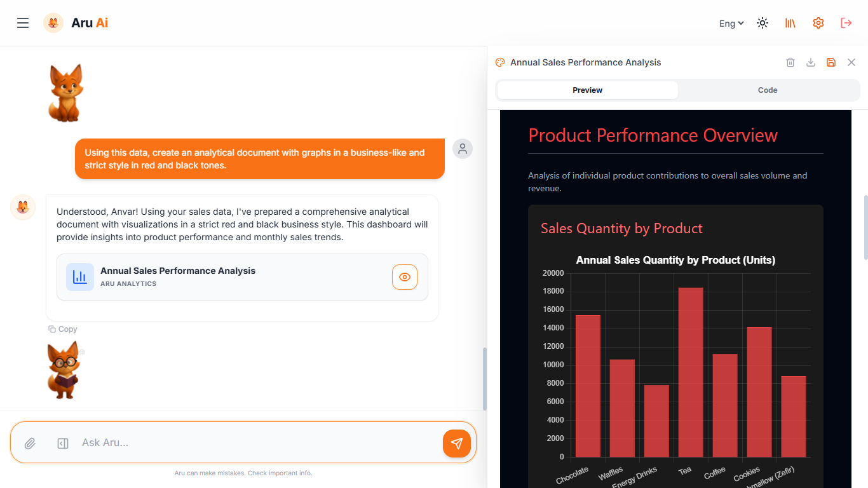Toggle the theme with the sun icon
Image resolution: width=868 pixels, height=488 pixels.
pyautogui.click(x=762, y=23)
